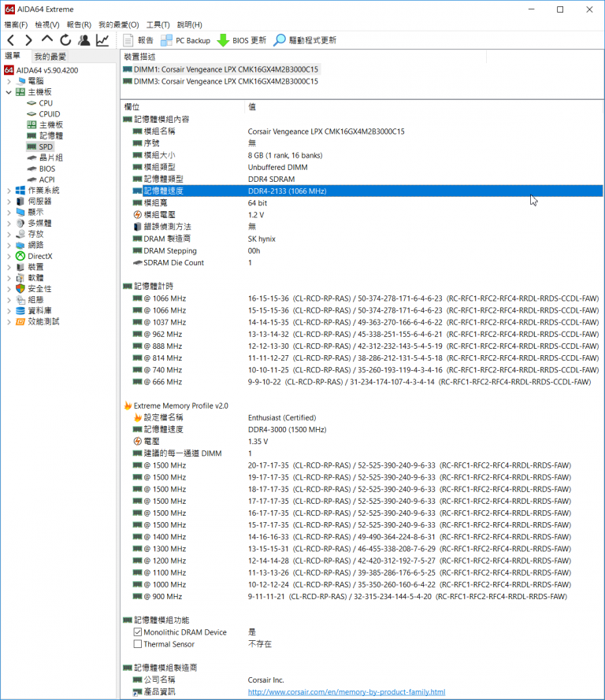Click the 裝置描述 column header
This screenshot has width=605, height=700.
[303, 57]
